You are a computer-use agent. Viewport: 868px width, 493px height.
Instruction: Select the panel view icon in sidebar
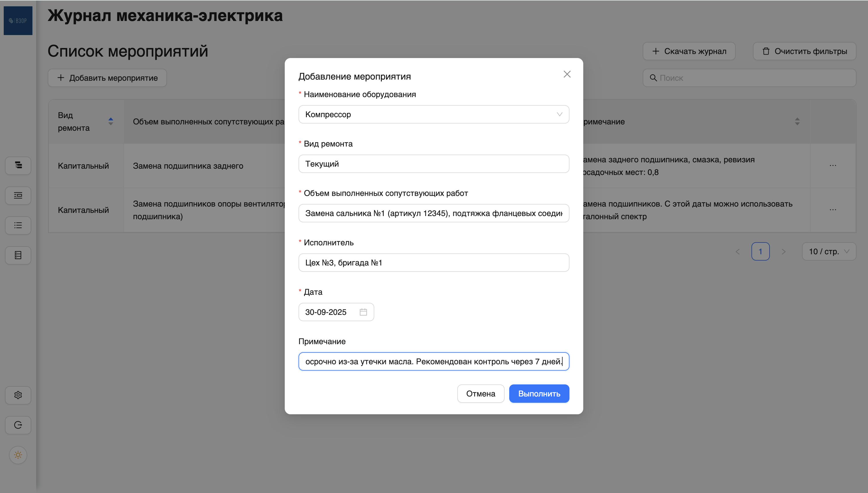pos(18,195)
